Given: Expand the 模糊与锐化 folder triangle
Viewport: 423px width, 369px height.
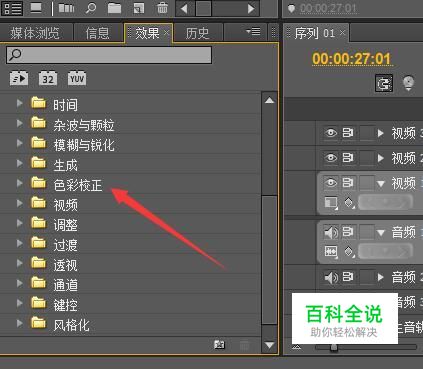Looking at the screenshot, I should [x=20, y=143].
